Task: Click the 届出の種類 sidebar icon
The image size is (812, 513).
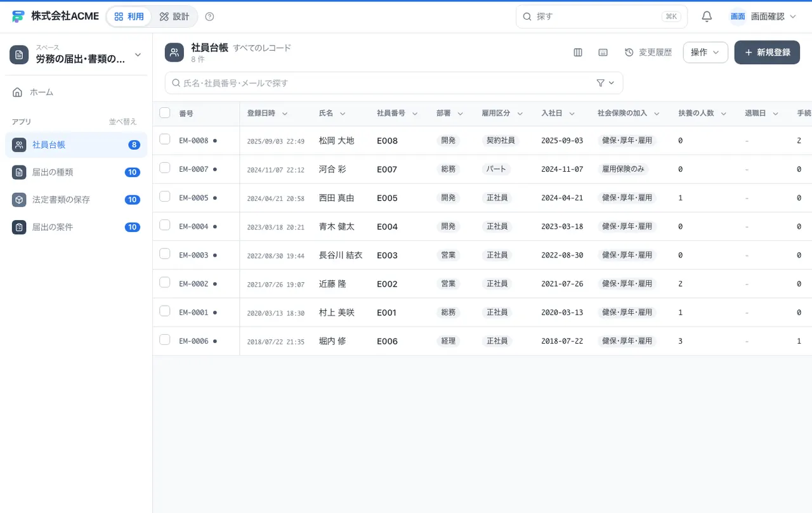Action: pyautogui.click(x=19, y=172)
